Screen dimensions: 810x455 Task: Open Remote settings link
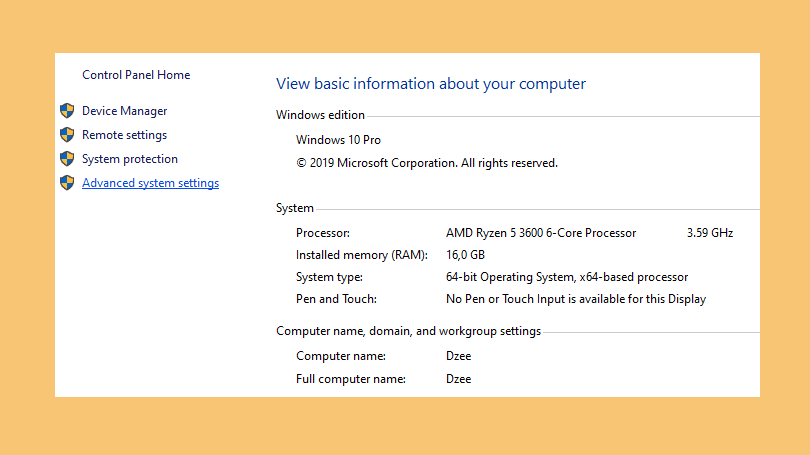point(124,135)
